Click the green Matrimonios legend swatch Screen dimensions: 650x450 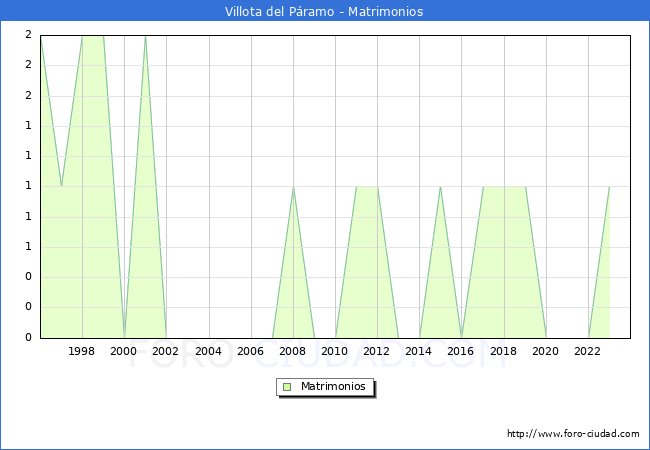pos(286,387)
